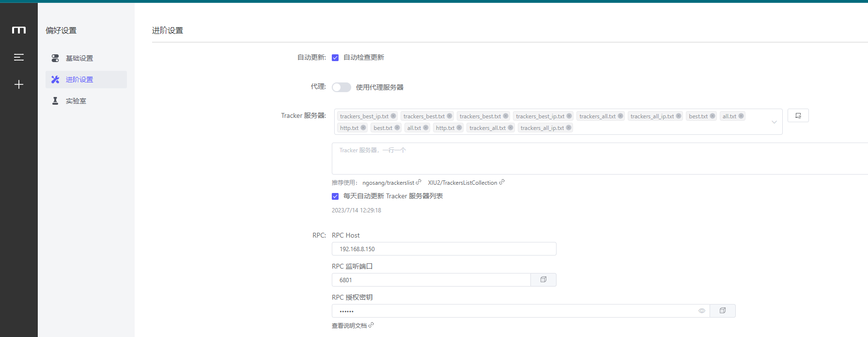This screenshot has width=868, height=337.
Task: Uncheck the 自动检查更新 checkbox
Action: [x=335, y=58]
